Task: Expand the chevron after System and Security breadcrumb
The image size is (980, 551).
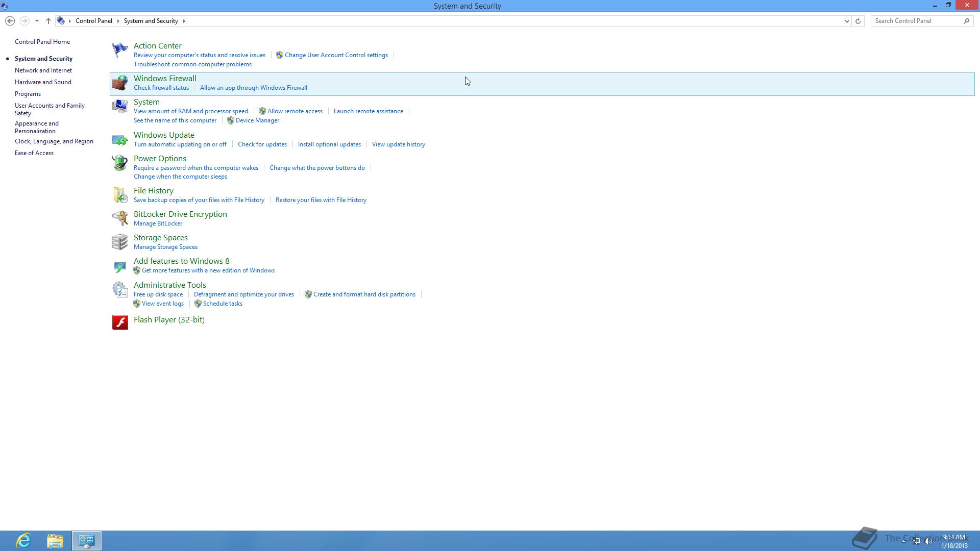Action: point(184,21)
